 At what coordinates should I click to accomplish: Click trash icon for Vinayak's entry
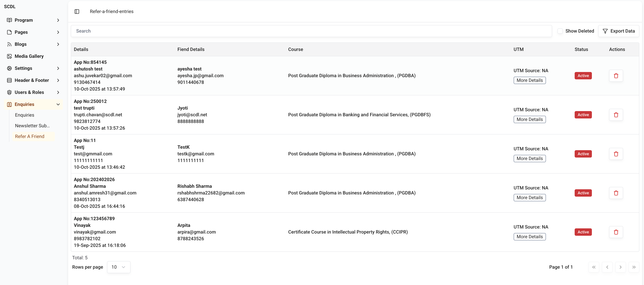click(x=616, y=232)
